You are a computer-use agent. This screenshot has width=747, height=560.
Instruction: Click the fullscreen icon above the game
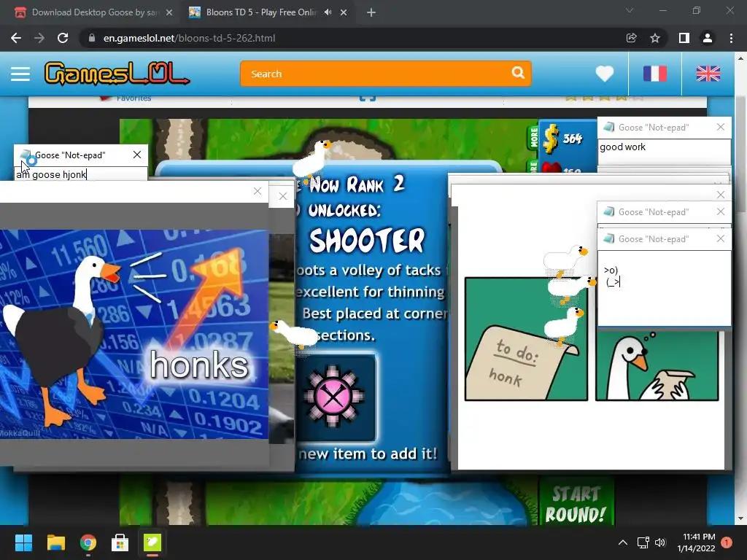[x=368, y=98]
